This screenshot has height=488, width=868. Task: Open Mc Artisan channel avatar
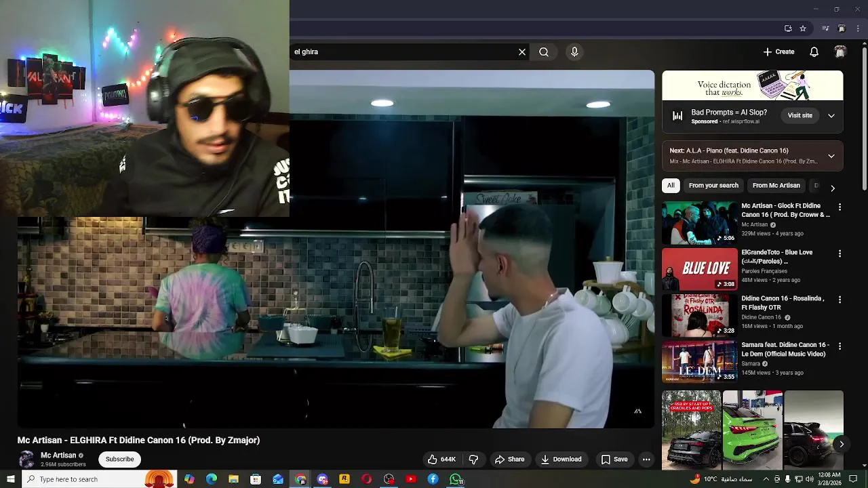point(26,459)
